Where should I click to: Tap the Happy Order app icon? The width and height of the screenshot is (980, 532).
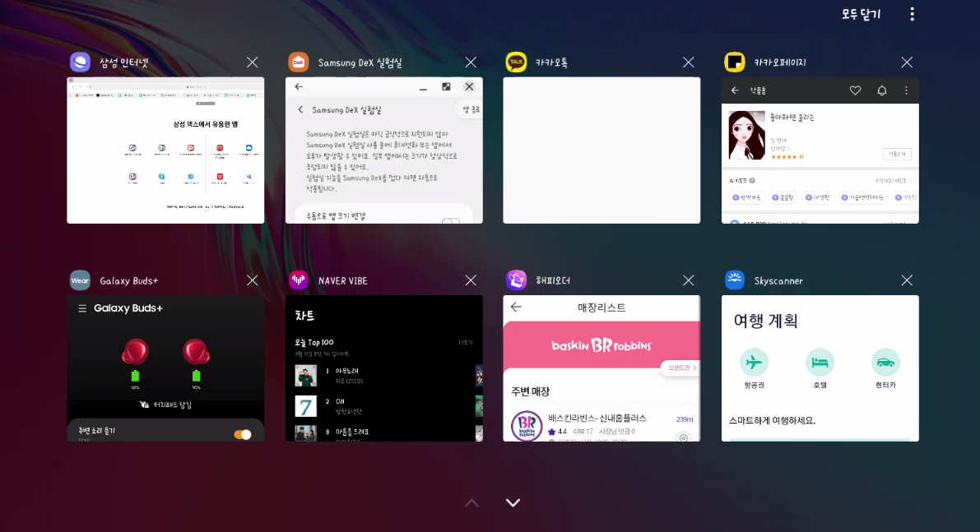pyautogui.click(x=516, y=280)
